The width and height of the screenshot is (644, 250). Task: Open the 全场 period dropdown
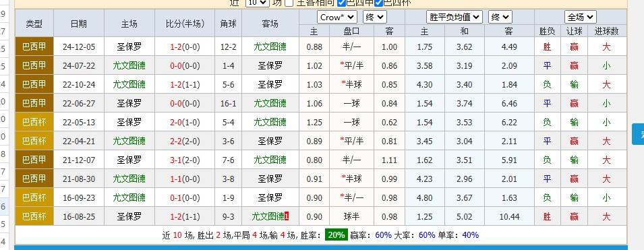tap(581, 18)
